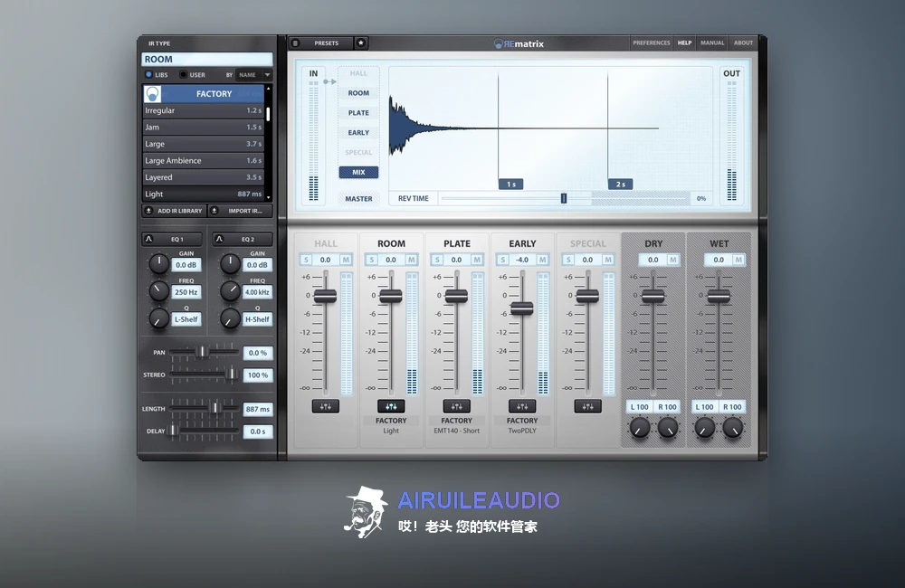Open the EQ 2 H-Shelf type selector
The image size is (905, 588).
pos(257,319)
